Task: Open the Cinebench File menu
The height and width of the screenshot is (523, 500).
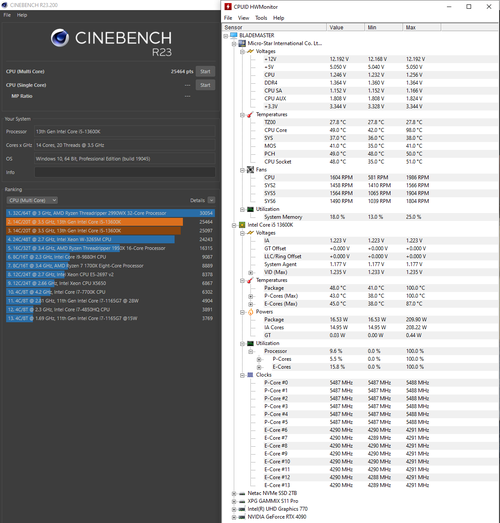Action: pos(7,15)
